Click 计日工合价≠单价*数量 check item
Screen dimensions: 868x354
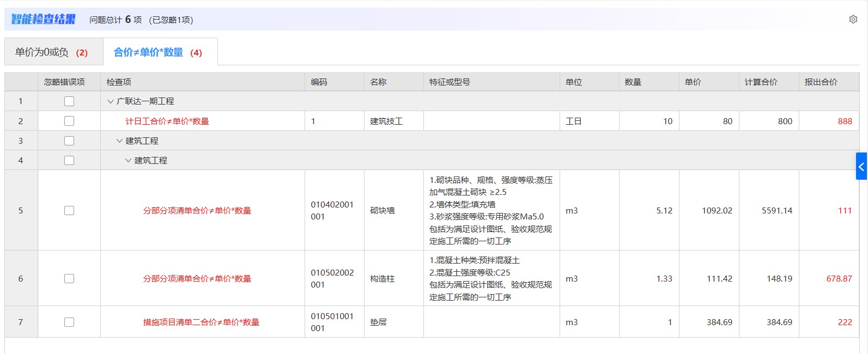(x=167, y=121)
